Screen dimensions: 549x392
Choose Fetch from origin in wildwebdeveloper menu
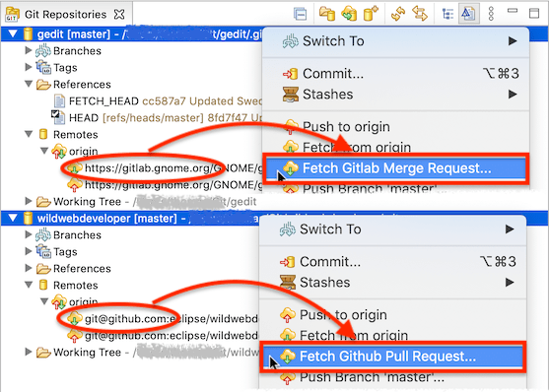point(393,335)
